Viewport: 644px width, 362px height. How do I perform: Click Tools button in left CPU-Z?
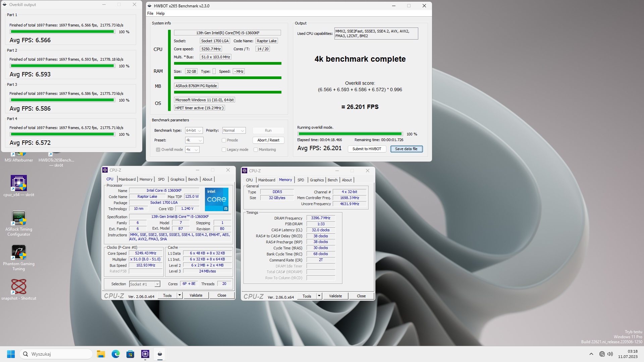tap(167, 295)
